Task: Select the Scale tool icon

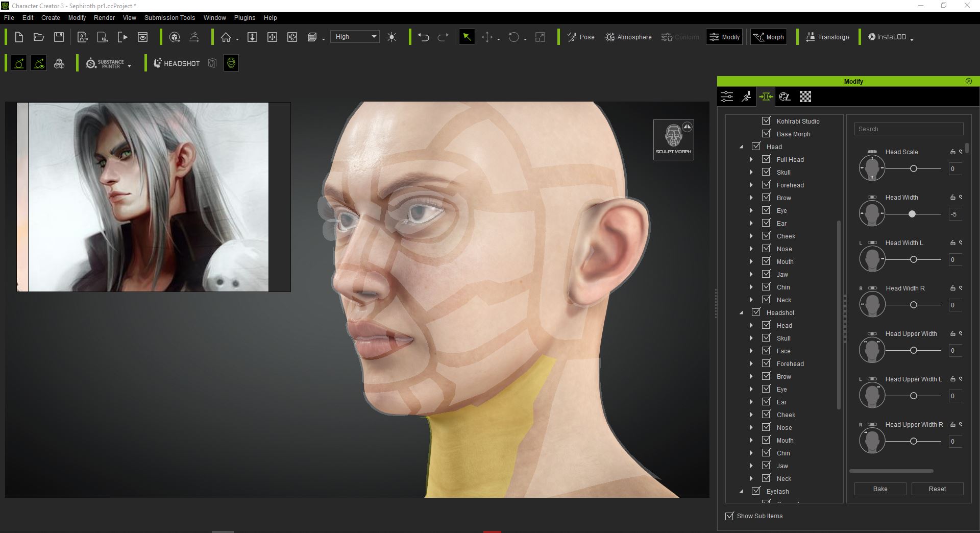Action: pyautogui.click(x=540, y=37)
